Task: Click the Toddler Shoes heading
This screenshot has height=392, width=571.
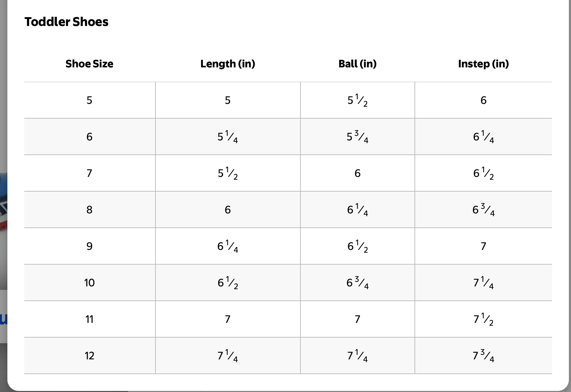Action: pyautogui.click(x=66, y=22)
